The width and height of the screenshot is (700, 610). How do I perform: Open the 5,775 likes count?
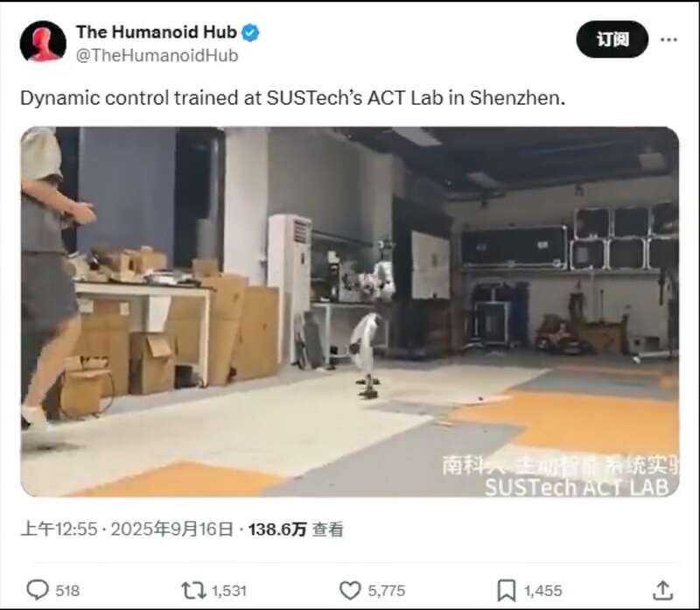click(386, 591)
